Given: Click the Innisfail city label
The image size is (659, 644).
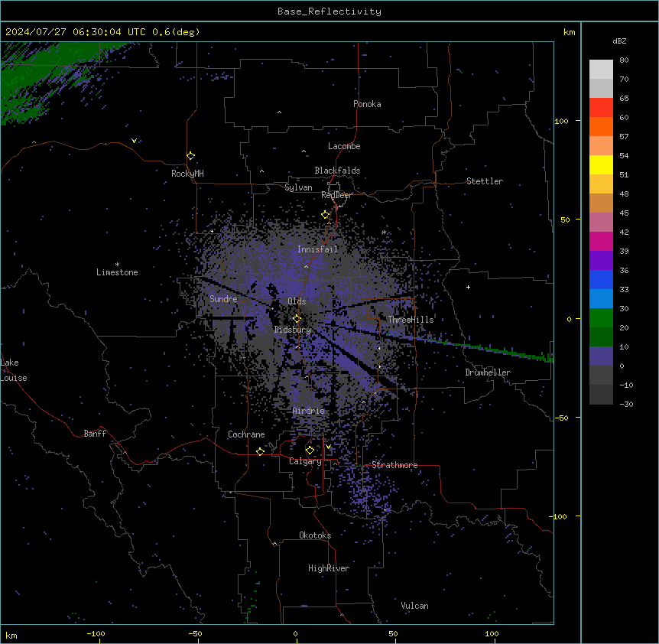Looking at the screenshot, I should 317,249.
